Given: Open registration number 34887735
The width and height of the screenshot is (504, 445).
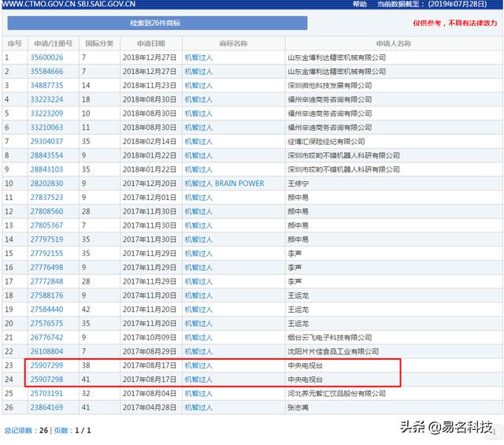Looking at the screenshot, I should (46, 85).
